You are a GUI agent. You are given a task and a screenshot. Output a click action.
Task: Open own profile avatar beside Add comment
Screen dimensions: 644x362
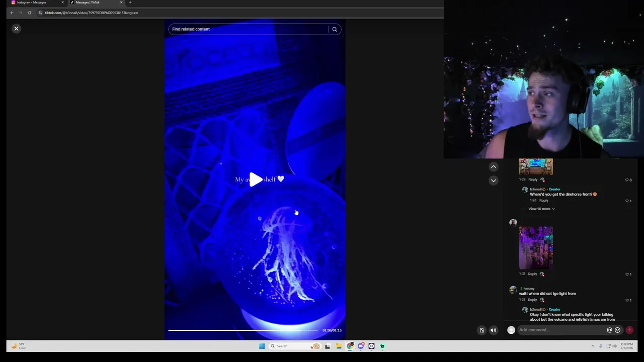click(511, 330)
